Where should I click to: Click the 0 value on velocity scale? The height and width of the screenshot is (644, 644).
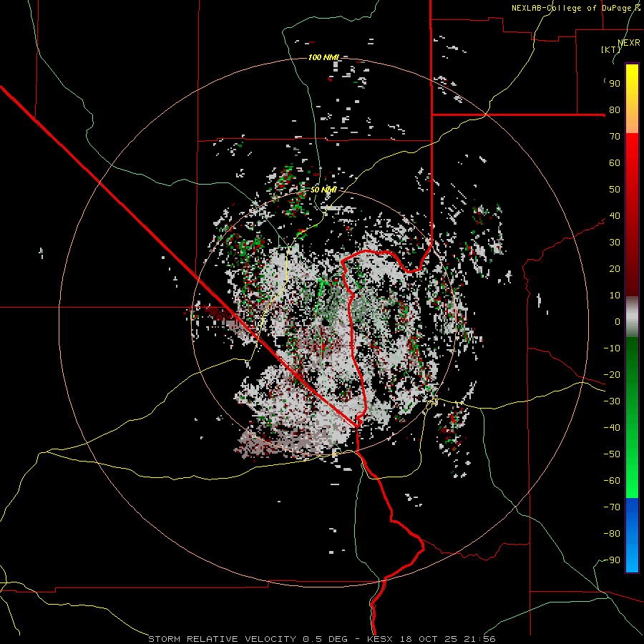point(618,322)
